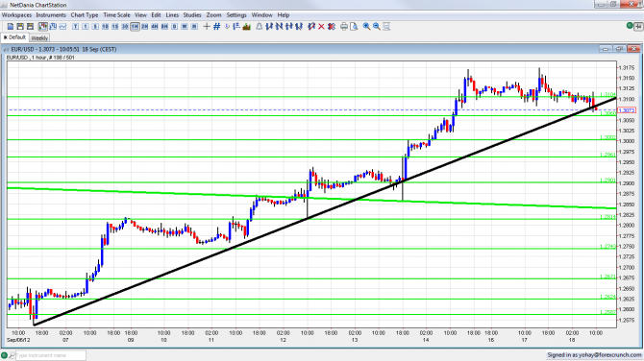Viewport: 644px width, 361px height.
Task: Zoom out with magnifier minus icon
Action: coord(376,26)
